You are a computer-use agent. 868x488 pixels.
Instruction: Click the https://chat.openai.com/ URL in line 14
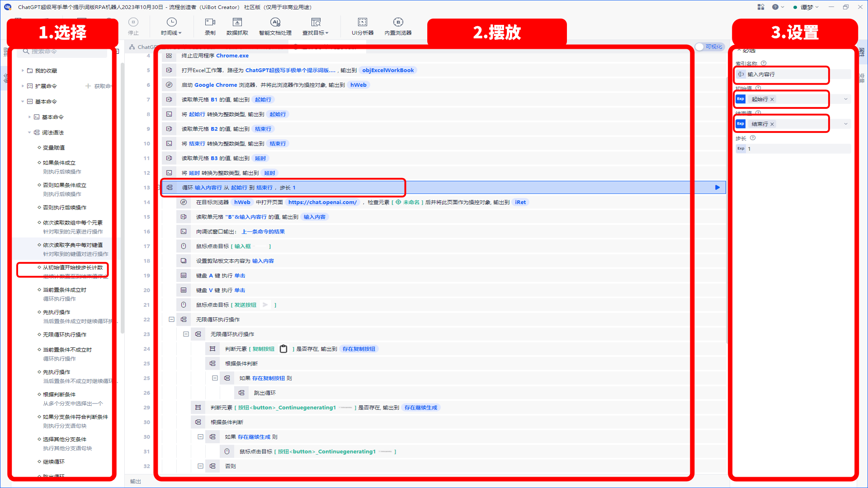click(322, 202)
